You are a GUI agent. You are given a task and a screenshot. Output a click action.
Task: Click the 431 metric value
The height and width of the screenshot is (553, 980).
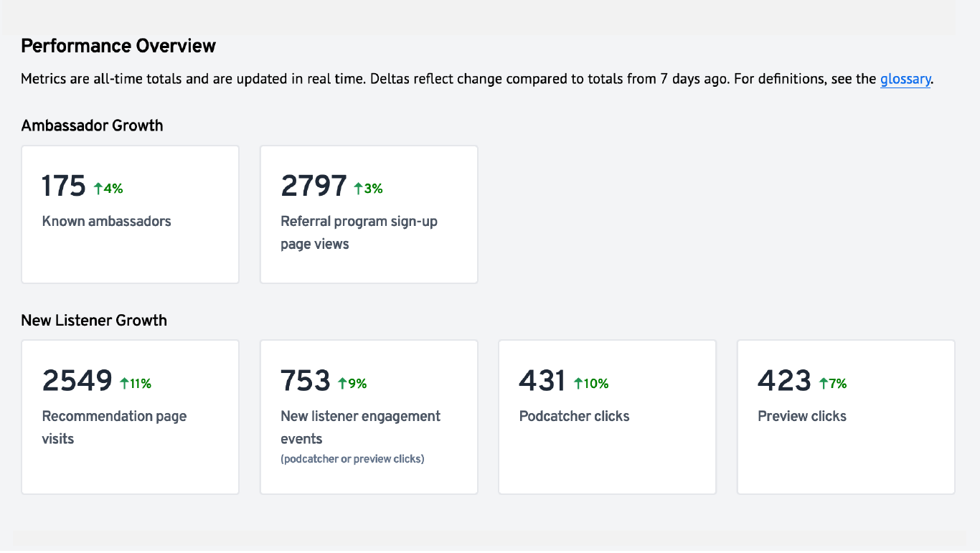(542, 381)
